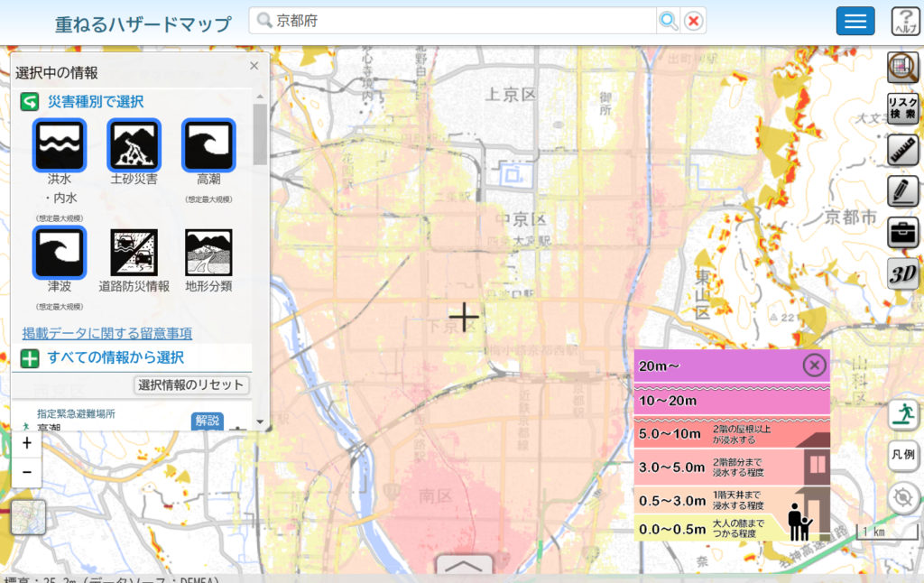Toggle the 高潮 storm surge layer

(x=208, y=145)
